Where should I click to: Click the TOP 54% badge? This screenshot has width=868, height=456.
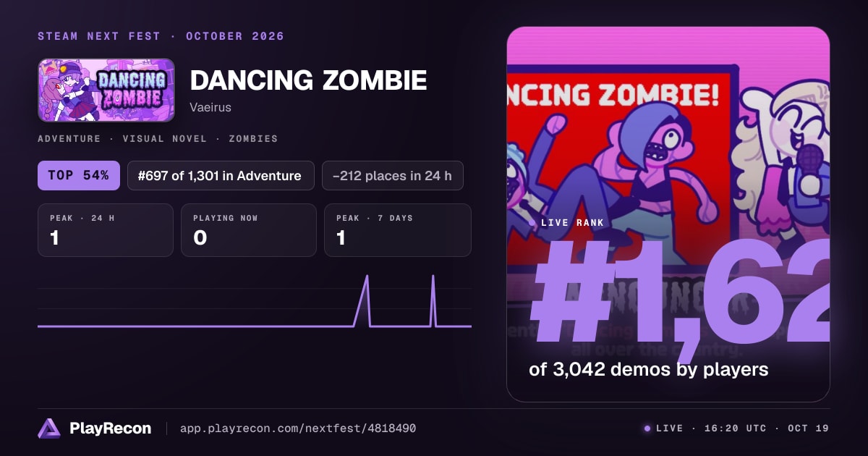(x=79, y=175)
